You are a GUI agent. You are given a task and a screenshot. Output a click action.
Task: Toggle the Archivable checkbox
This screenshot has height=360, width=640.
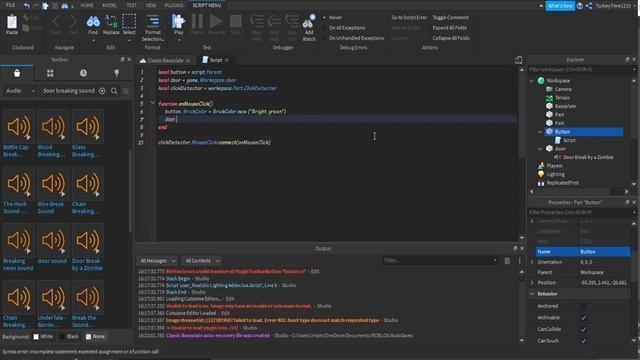pos(584,318)
